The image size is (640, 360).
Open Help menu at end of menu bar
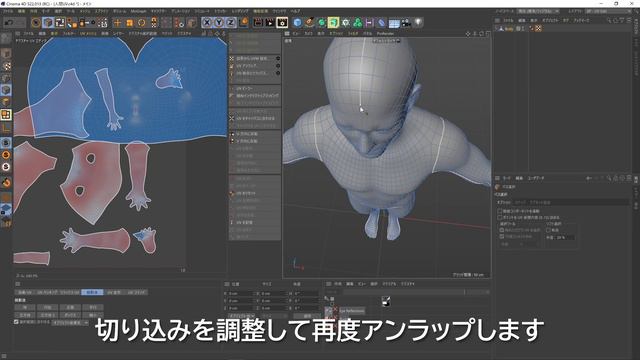pos(295,11)
